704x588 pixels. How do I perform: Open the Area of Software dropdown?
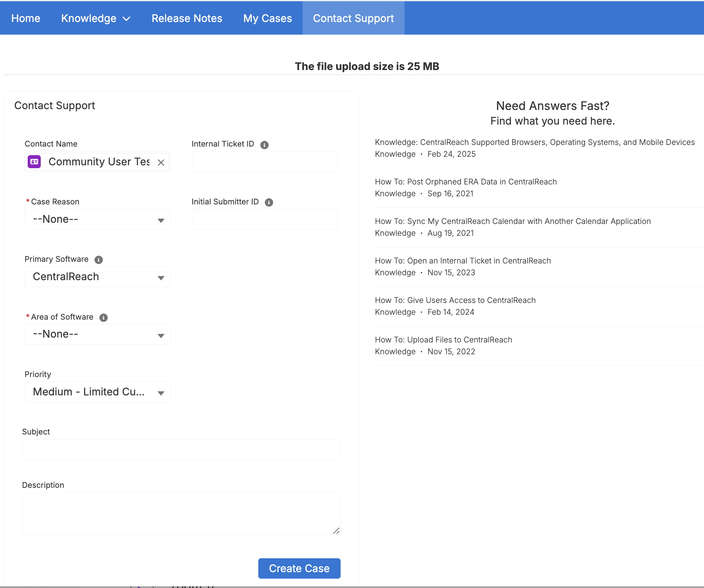pos(98,334)
